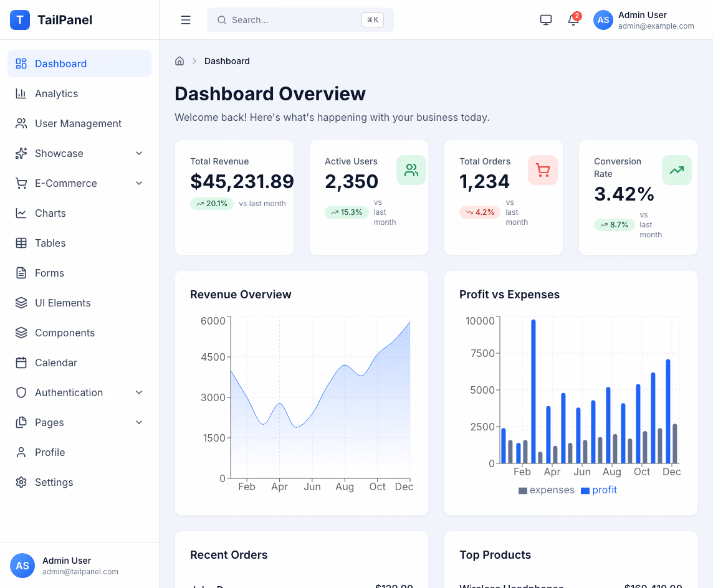Toggle the expenses legend in Profit vs Expenses
Image resolution: width=713 pixels, height=588 pixels.
pos(546,490)
